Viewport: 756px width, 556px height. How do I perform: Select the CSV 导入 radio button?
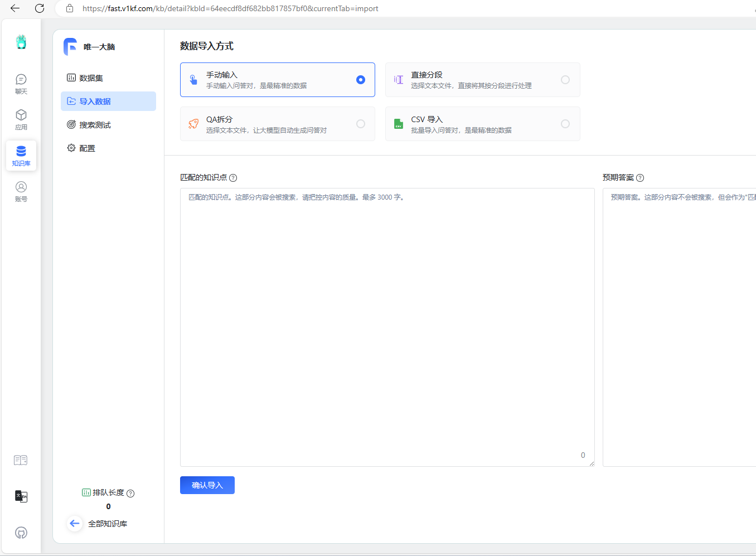[x=565, y=124]
